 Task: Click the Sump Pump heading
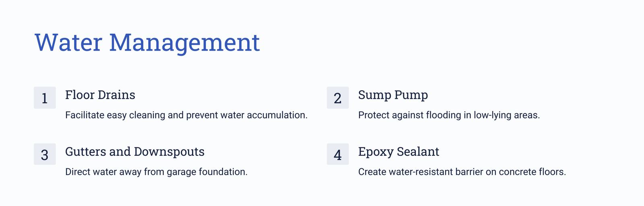393,95
